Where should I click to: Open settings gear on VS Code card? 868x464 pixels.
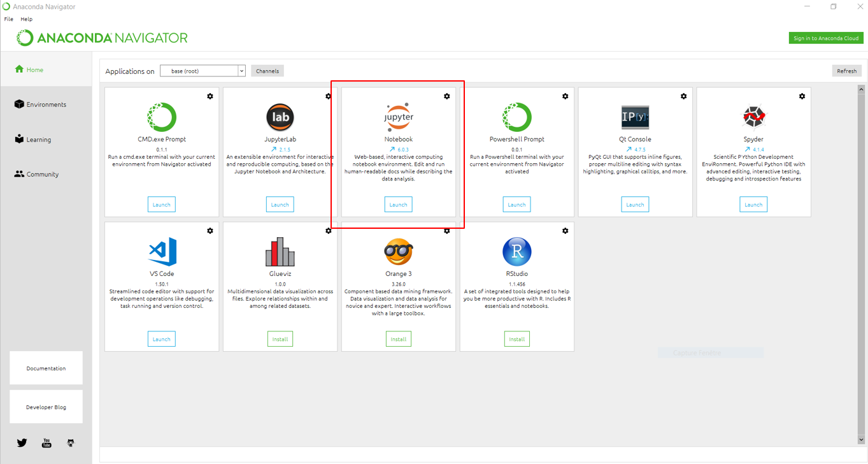(x=210, y=231)
